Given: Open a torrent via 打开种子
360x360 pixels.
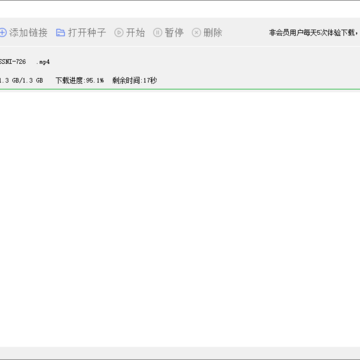Looking at the screenshot, I should point(87,33).
